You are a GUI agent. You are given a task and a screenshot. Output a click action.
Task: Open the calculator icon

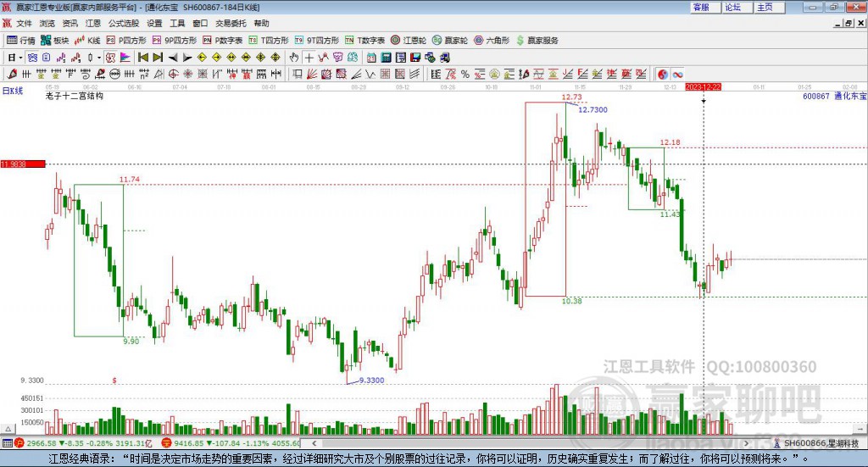point(386,58)
